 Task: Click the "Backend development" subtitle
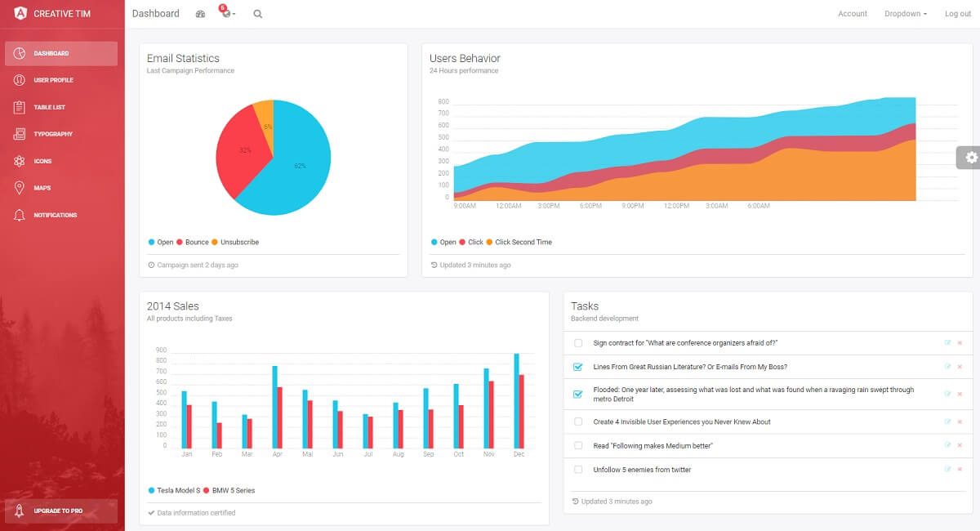click(x=604, y=319)
